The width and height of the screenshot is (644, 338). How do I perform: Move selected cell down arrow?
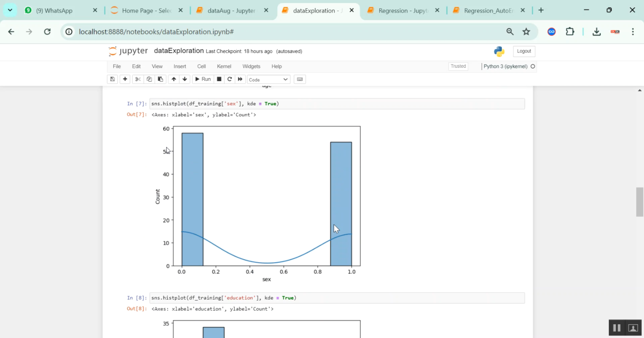[x=185, y=79]
